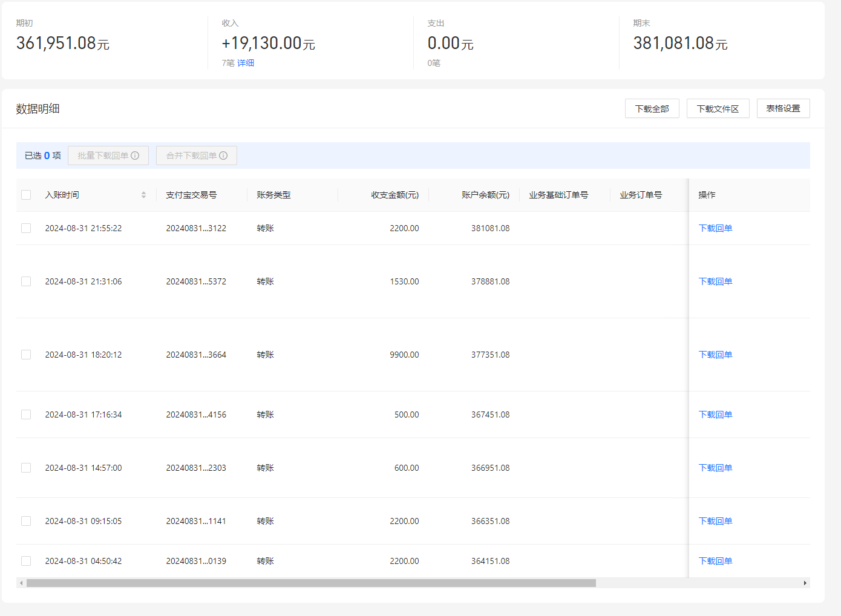Open 表格设置 table settings
The image size is (841, 616).
pos(783,108)
